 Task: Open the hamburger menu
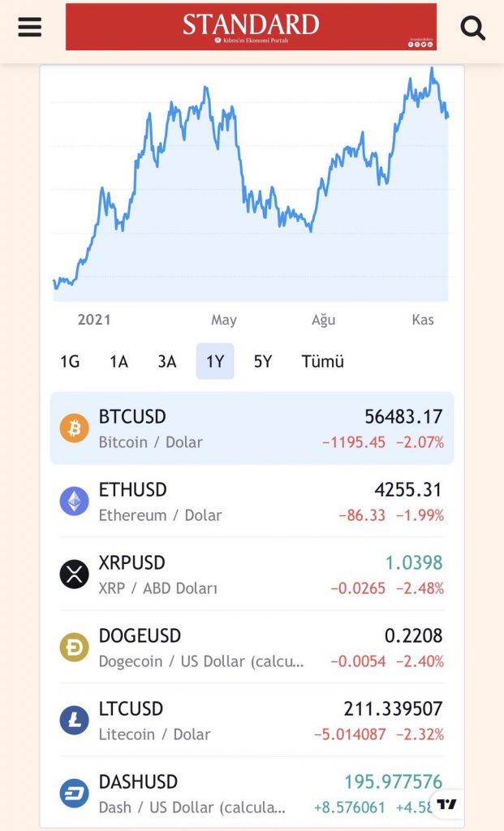coord(29,27)
